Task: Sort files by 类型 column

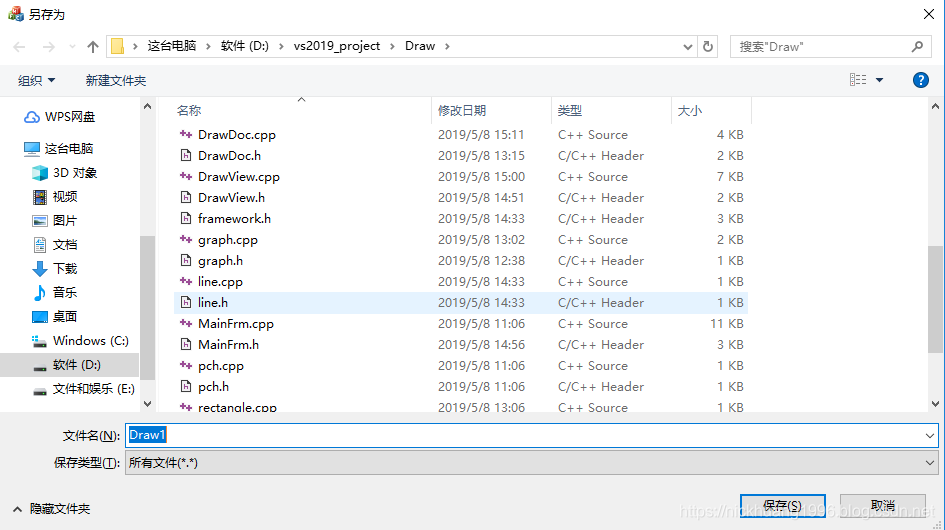Action: pos(570,110)
